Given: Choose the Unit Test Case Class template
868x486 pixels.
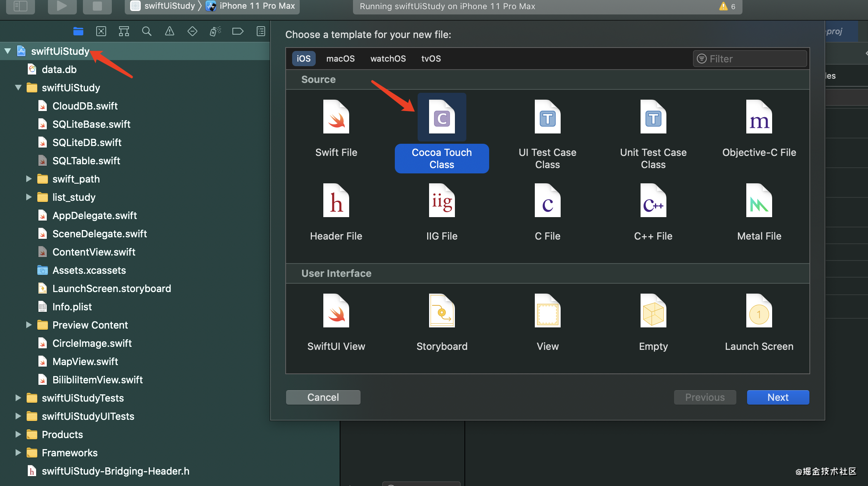Looking at the screenshot, I should (x=653, y=134).
